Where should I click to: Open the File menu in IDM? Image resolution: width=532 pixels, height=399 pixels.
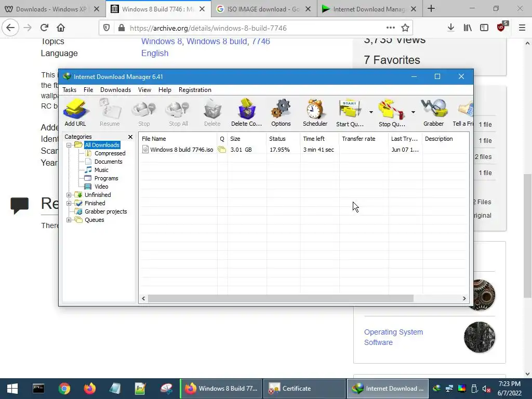coord(88,90)
